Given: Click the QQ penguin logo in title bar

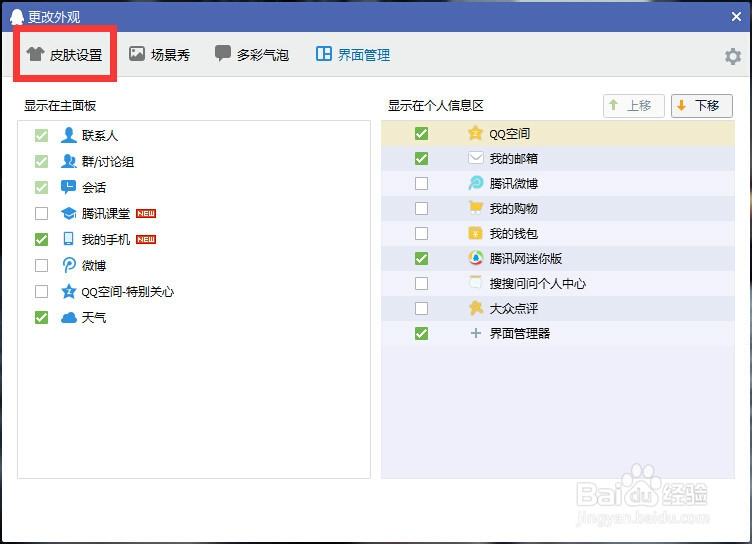Looking at the screenshot, I should pos(17,17).
